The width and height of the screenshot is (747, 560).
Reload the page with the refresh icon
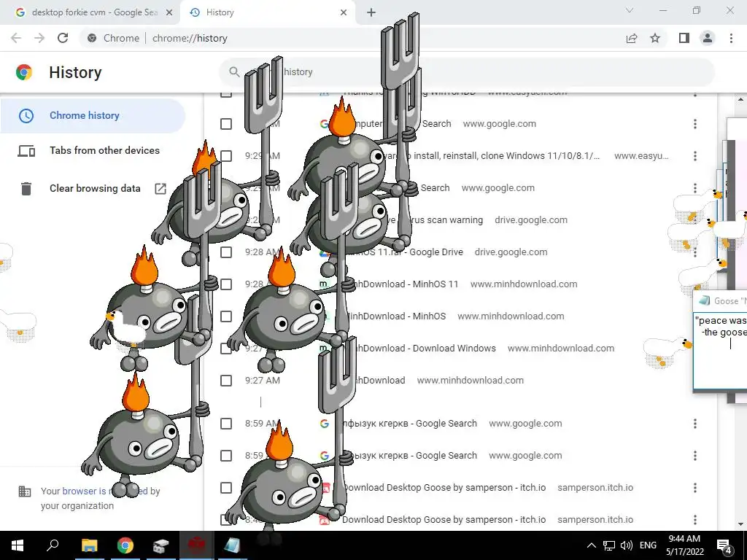coord(63,38)
